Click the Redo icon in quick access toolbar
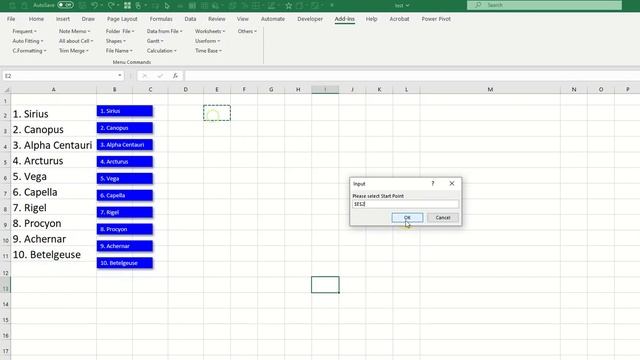Image resolution: width=640 pixels, height=360 pixels. coord(111,5)
